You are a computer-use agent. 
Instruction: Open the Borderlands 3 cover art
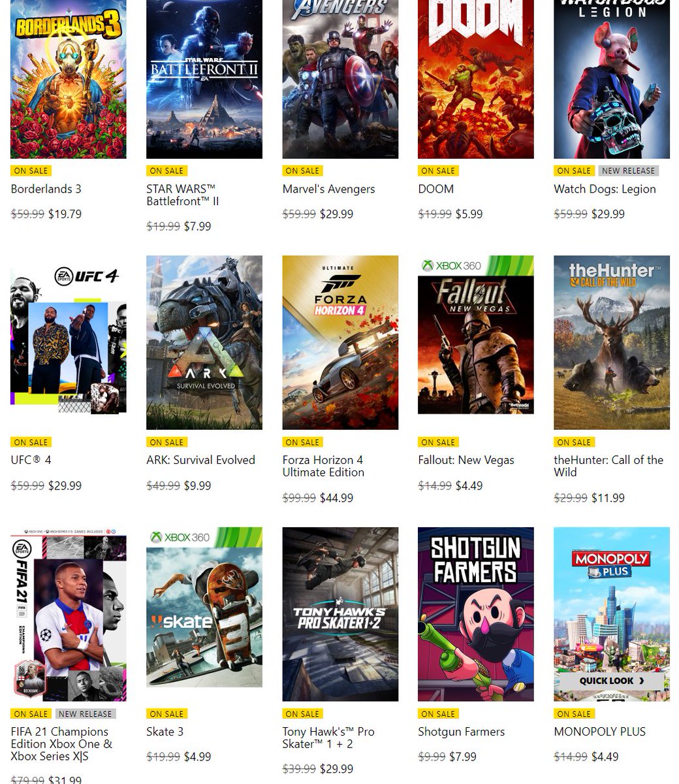click(x=69, y=79)
